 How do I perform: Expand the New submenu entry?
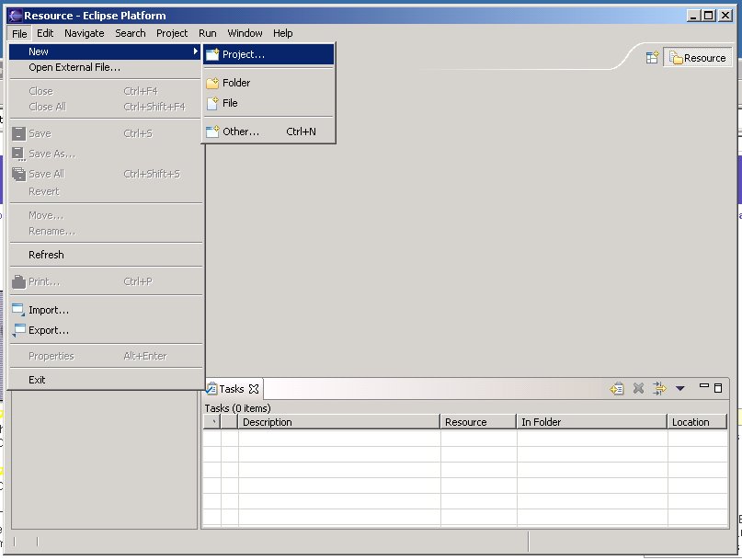coord(107,51)
